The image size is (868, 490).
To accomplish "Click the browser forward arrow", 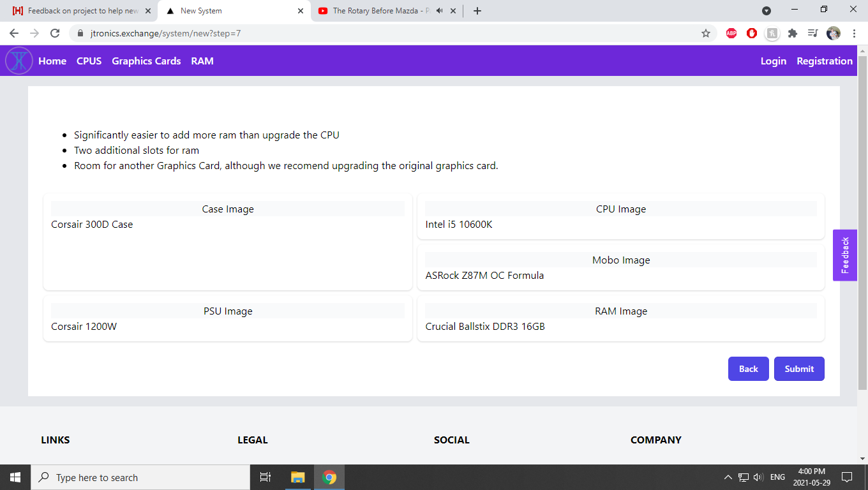I will (x=34, y=33).
